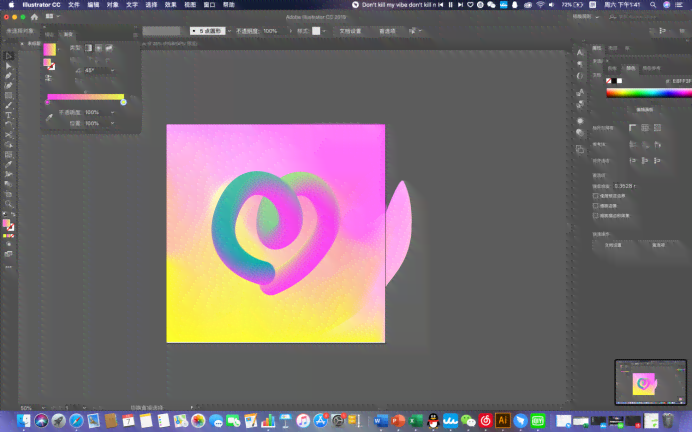Viewport: 692px width, 433px height.
Task: Toggle the first checkbox under keyboard increment
Action: coord(595,196)
